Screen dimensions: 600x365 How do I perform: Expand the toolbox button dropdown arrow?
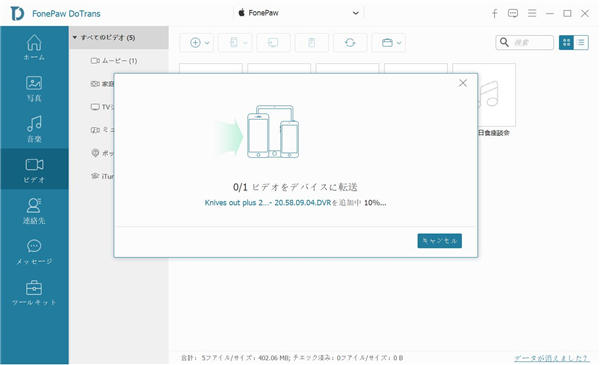[399, 43]
